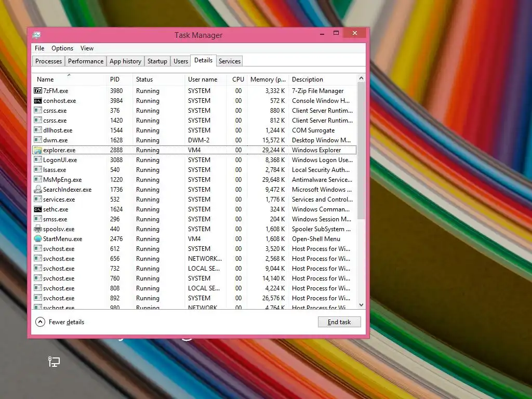Open the Options menu
The image size is (532, 399).
click(x=62, y=48)
